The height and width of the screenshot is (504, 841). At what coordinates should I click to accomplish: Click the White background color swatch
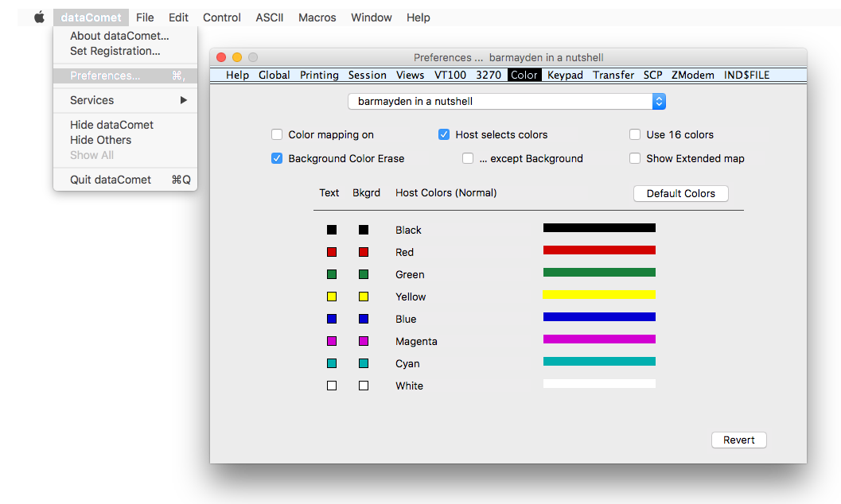coord(364,386)
